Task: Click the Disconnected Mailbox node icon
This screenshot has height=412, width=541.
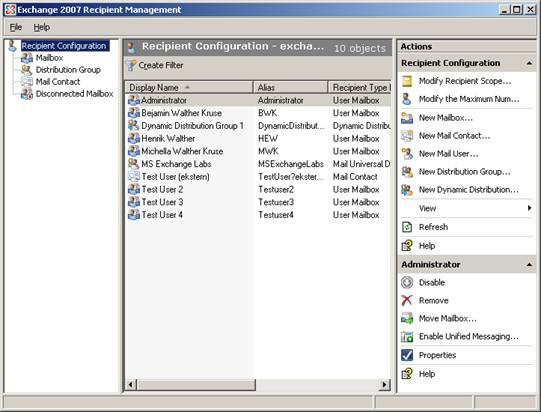Action: [x=27, y=94]
